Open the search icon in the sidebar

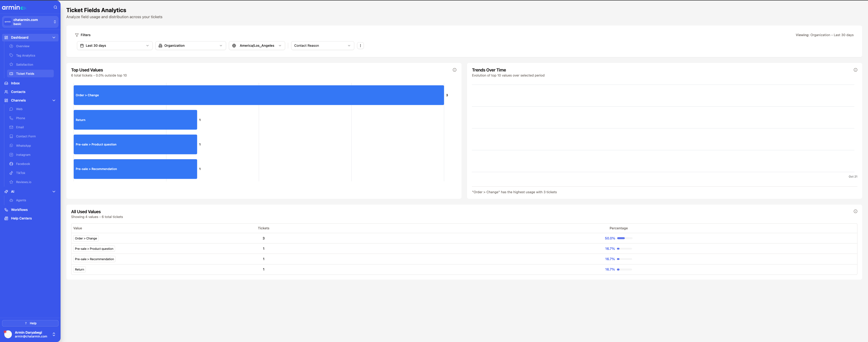[55, 7]
